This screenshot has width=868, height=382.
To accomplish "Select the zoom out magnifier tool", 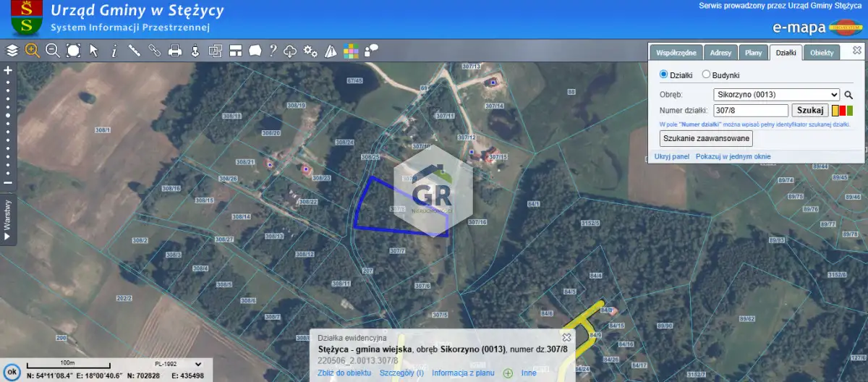I will (52, 51).
